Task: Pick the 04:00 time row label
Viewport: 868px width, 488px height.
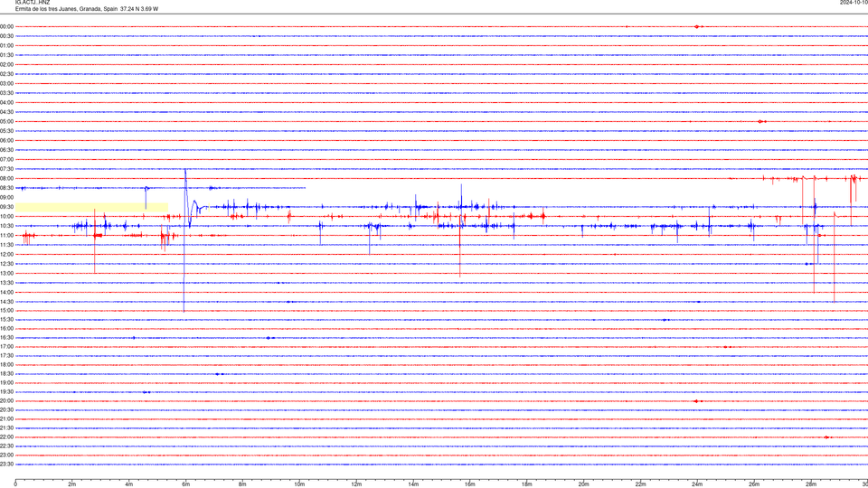Action: point(6,102)
